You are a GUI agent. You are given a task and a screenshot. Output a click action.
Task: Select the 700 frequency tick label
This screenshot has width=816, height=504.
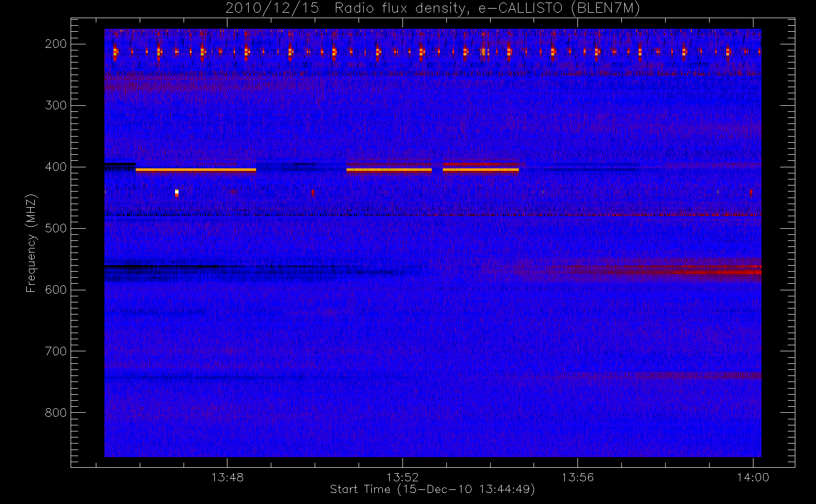tap(56, 351)
